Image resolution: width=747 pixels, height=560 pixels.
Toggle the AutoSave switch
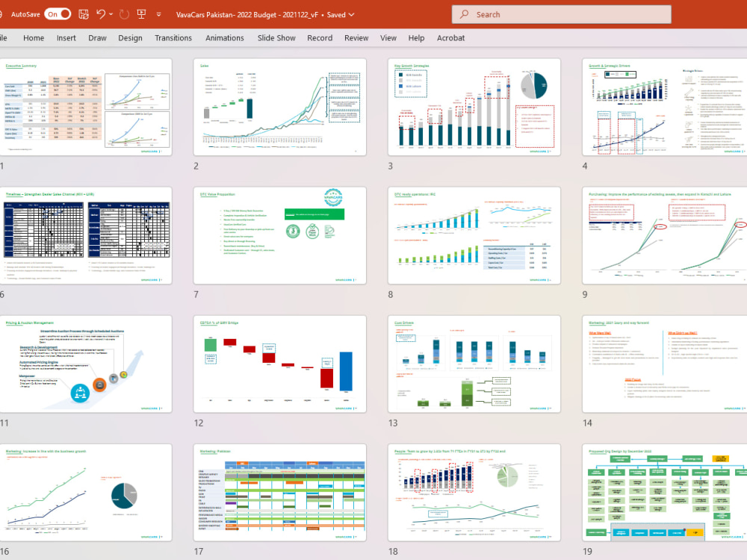coord(58,14)
